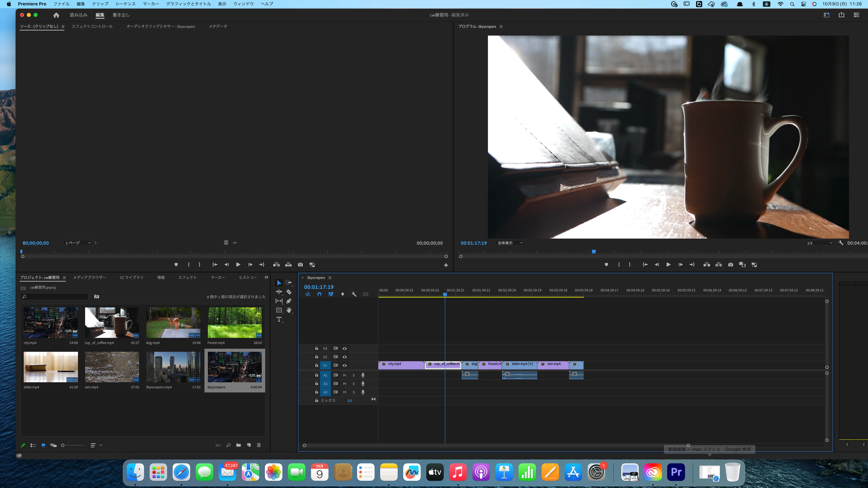868x488 pixels.
Task: Expand hidden project panel tabs chevron
Action: point(266,278)
